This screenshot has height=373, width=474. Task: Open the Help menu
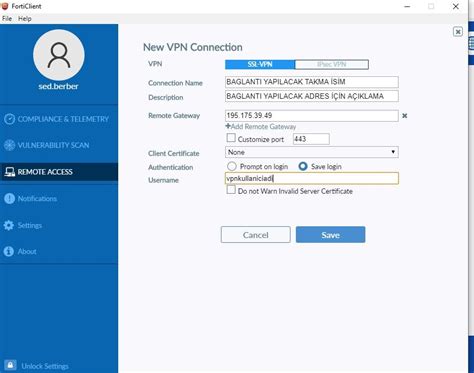click(x=25, y=19)
